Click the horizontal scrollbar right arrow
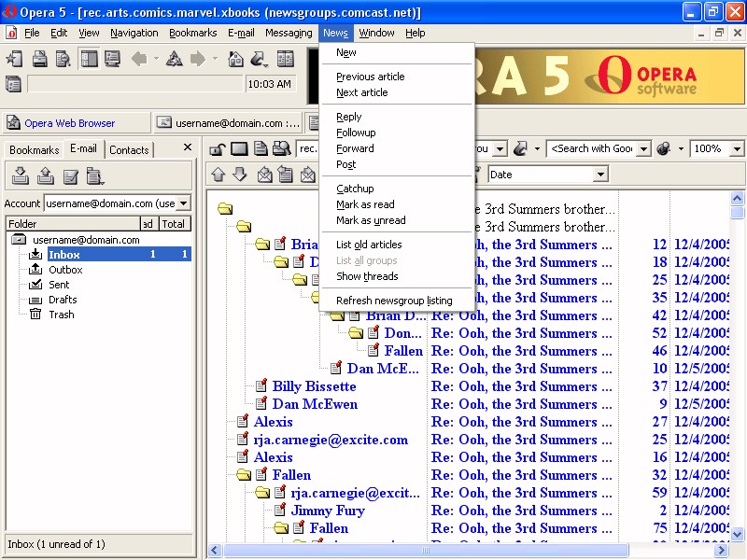This screenshot has height=560, width=747. [x=721, y=551]
